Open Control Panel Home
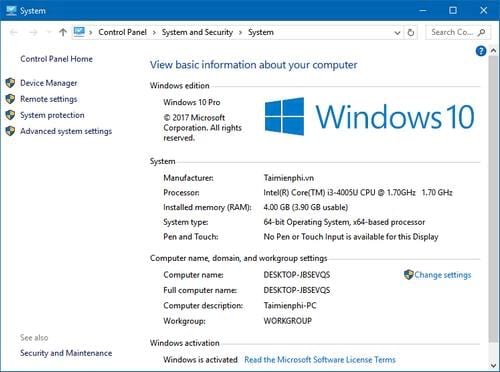The height and width of the screenshot is (372, 500). [56, 59]
